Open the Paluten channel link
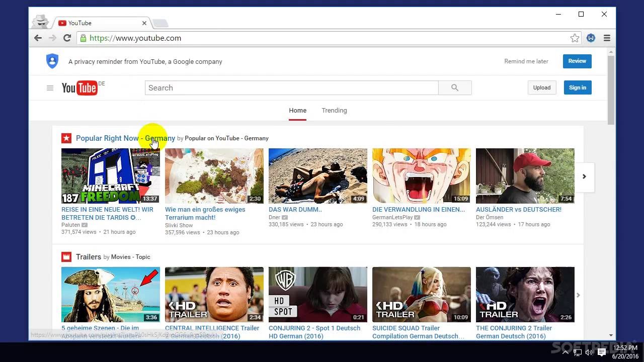644x362 pixels. [x=70, y=225]
